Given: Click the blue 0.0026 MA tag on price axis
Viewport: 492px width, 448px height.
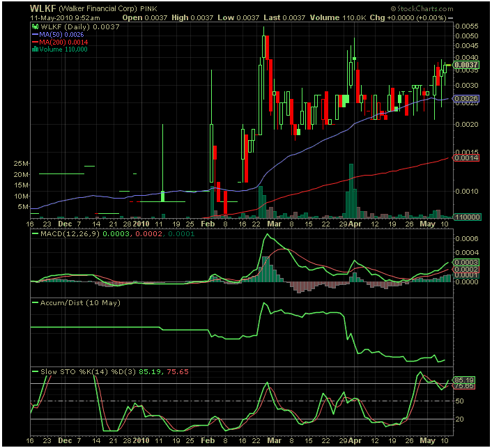Looking at the screenshot, I should pos(466,98).
